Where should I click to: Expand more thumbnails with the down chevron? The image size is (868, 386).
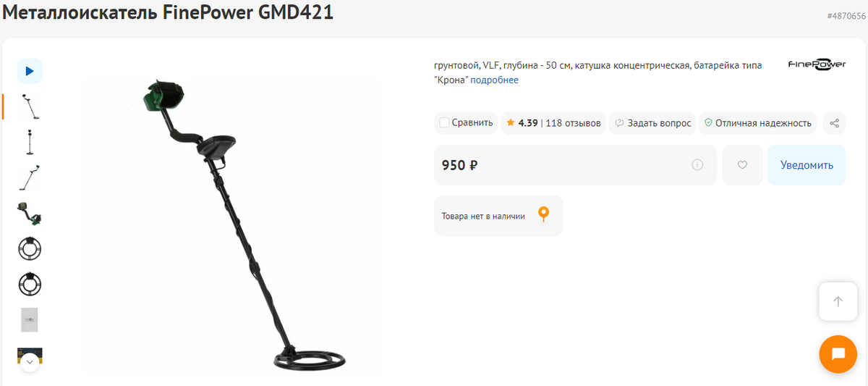pyautogui.click(x=30, y=361)
